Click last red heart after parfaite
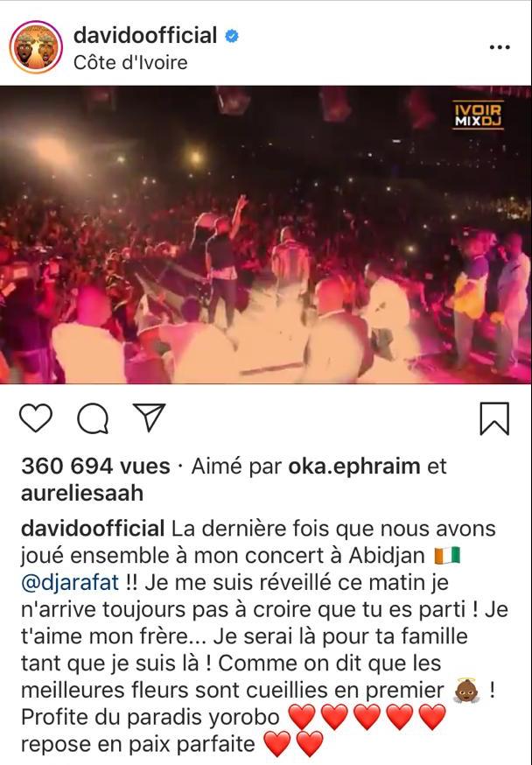The height and width of the screenshot is (765, 532). click(310, 744)
